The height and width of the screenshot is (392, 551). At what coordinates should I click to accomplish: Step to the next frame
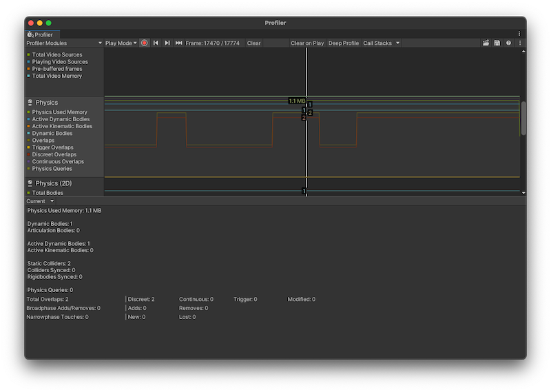[167, 43]
